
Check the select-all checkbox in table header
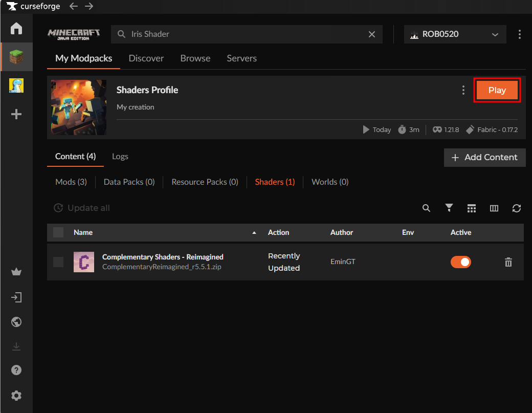(58, 232)
